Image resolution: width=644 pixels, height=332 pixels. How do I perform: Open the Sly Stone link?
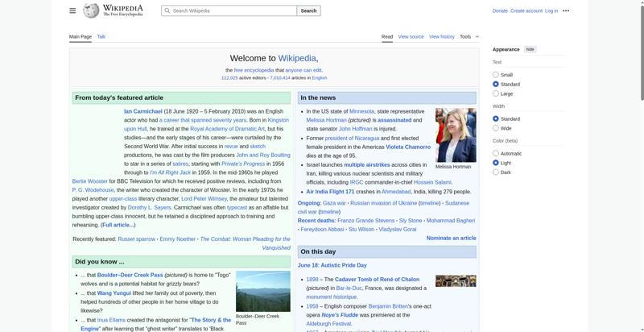[411, 221]
